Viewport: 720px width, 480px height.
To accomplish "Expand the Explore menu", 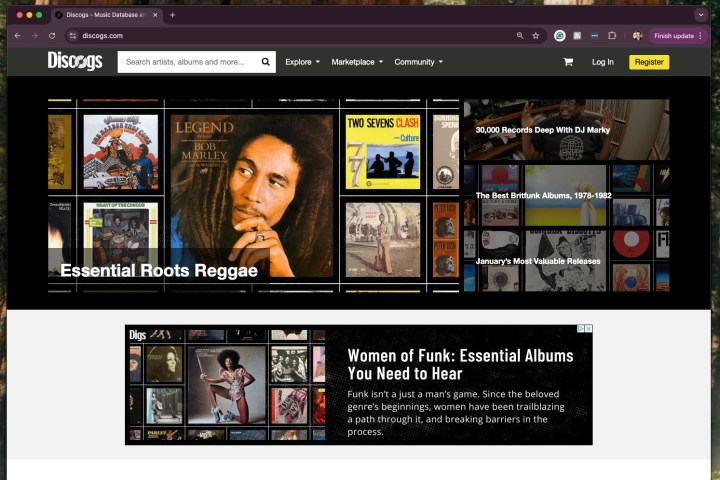I will (302, 62).
